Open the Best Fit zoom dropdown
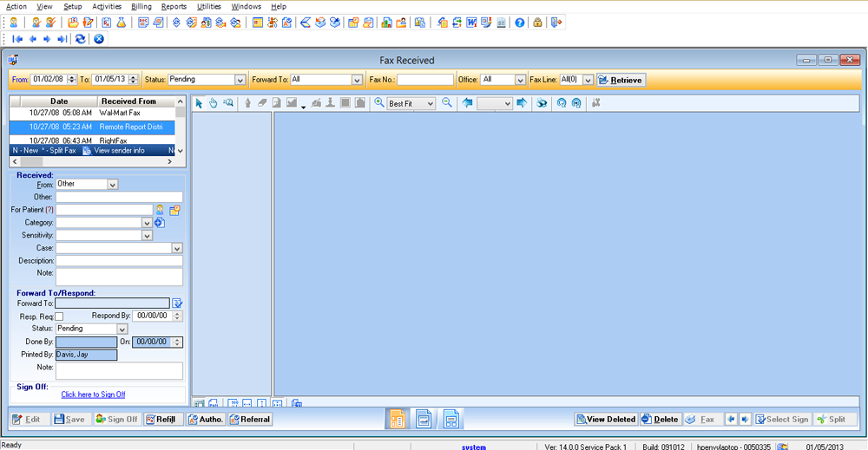The image size is (868, 450). click(432, 103)
